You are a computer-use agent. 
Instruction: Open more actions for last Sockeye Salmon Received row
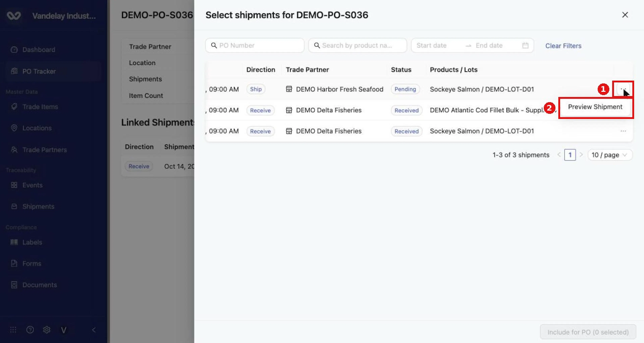(x=623, y=131)
